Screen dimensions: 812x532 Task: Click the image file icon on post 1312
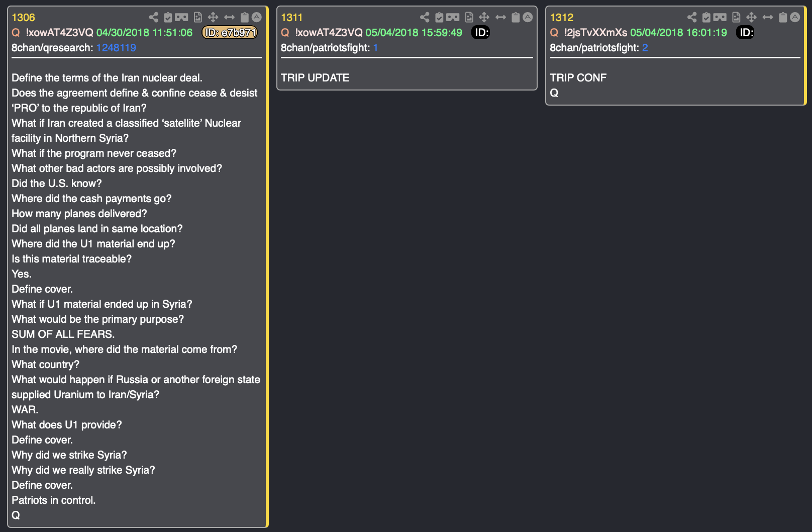click(x=736, y=17)
